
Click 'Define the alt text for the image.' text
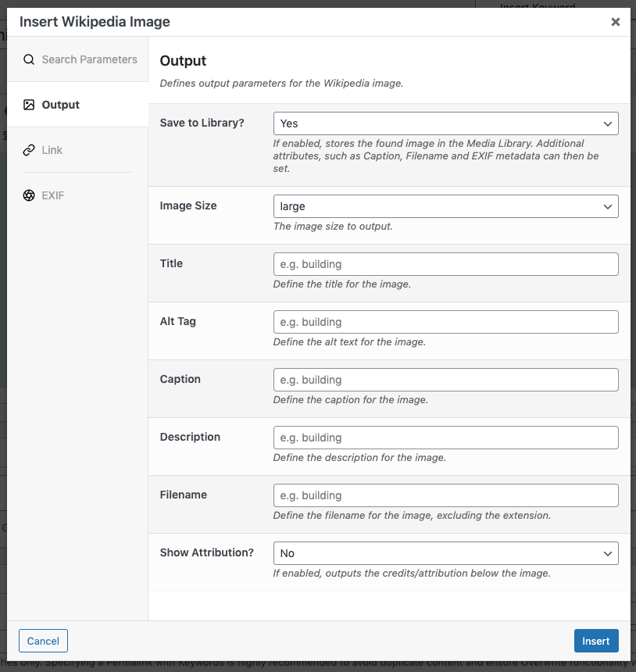pos(349,342)
